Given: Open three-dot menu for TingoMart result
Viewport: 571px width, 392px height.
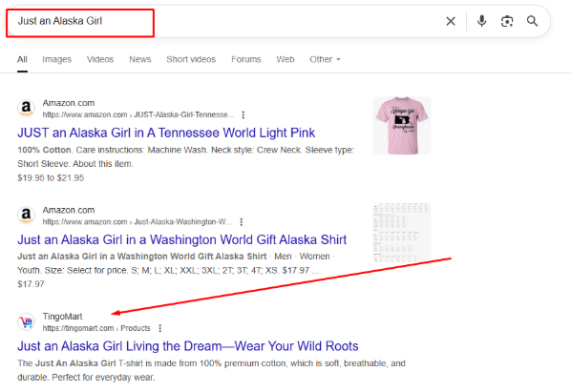Looking at the screenshot, I should pos(159,328).
